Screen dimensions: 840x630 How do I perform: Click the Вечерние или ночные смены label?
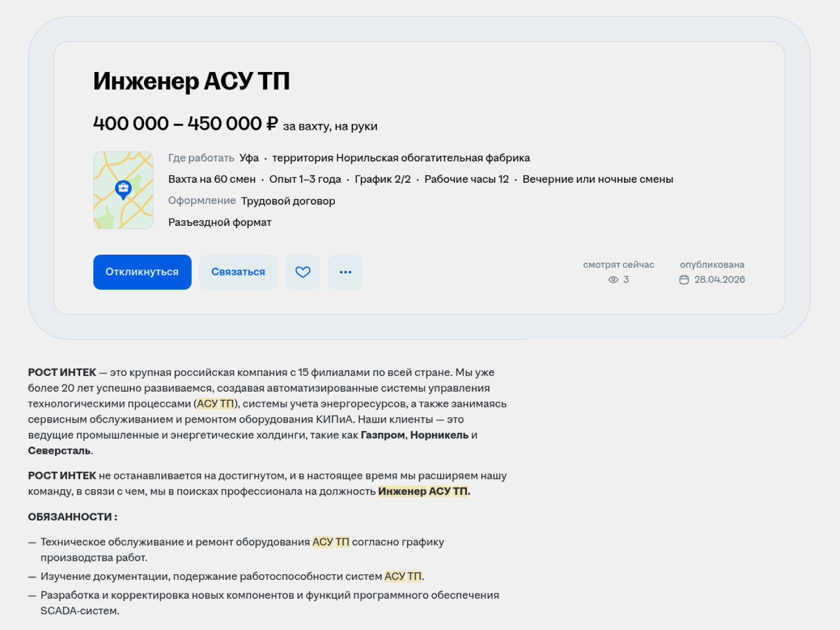pyautogui.click(x=597, y=179)
